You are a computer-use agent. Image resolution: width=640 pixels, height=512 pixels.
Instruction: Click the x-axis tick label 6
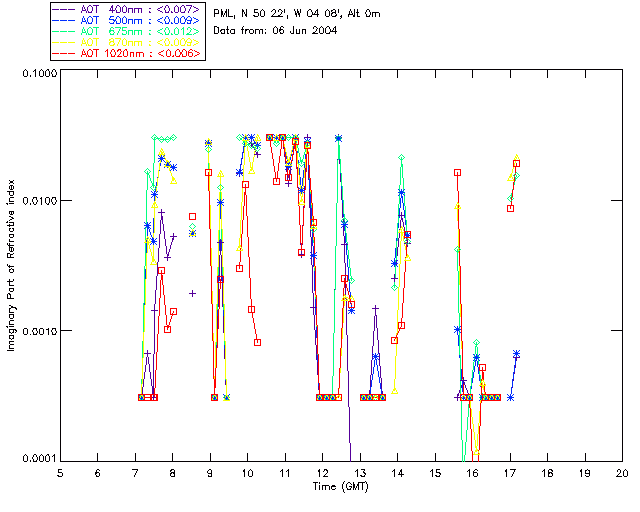pyautogui.click(x=98, y=473)
